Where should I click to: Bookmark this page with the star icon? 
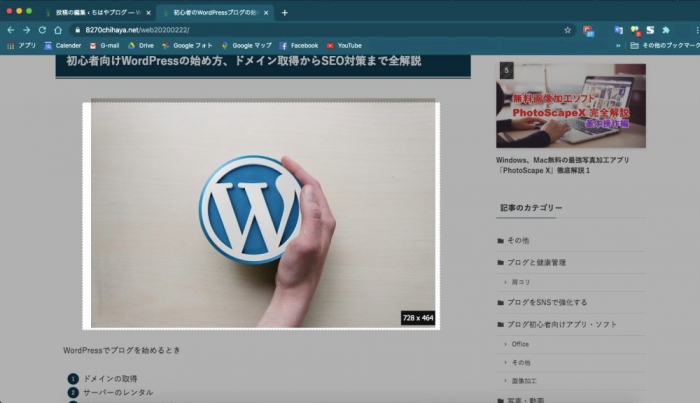pyautogui.click(x=567, y=30)
